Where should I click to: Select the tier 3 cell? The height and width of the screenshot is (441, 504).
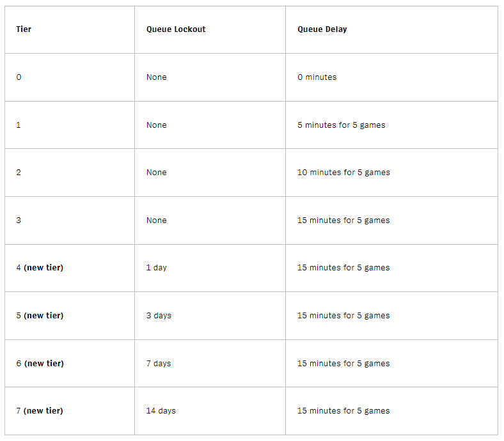pyautogui.click(x=70, y=220)
